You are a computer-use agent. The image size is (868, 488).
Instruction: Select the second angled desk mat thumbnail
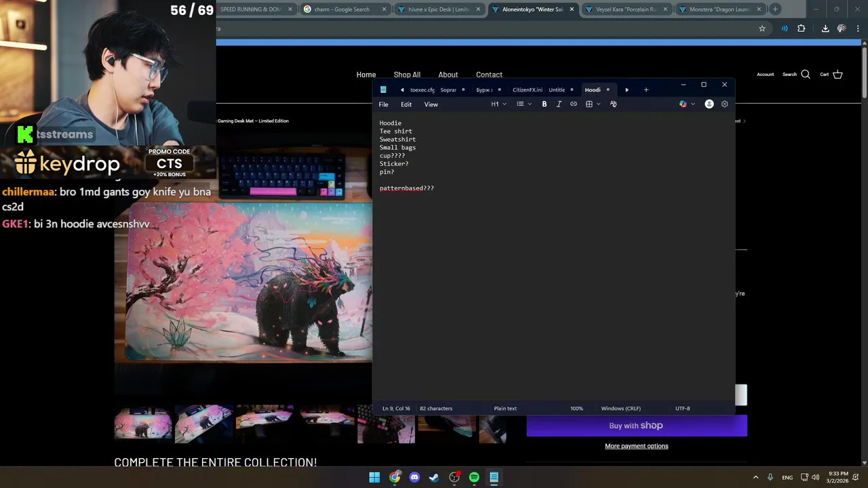pyautogui.click(x=203, y=424)
